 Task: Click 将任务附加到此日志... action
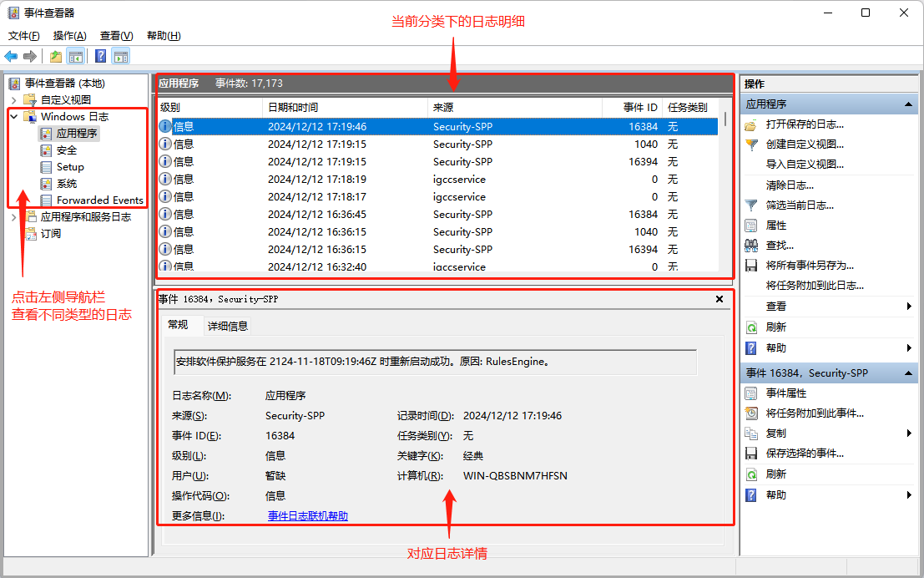(815, 286)
